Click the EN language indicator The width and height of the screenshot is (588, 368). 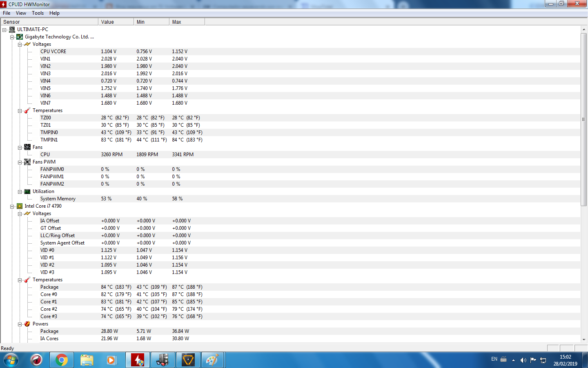pos(494,359)
